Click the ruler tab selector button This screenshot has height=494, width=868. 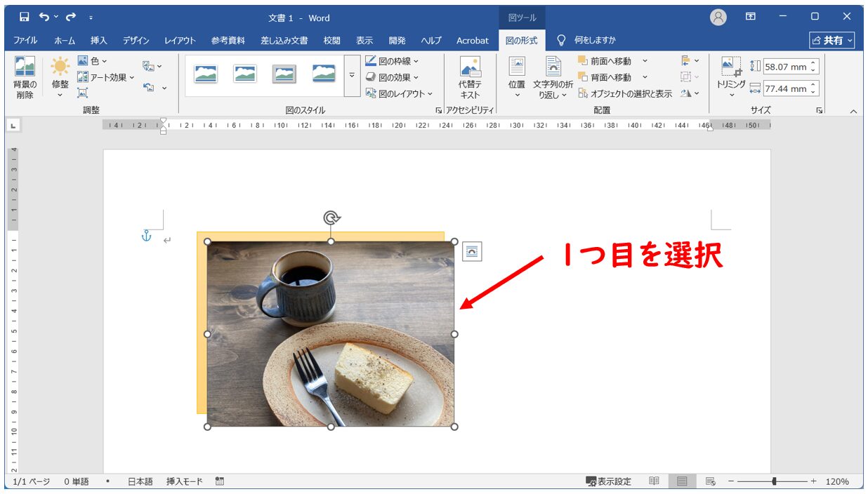(x=14, y=126)
